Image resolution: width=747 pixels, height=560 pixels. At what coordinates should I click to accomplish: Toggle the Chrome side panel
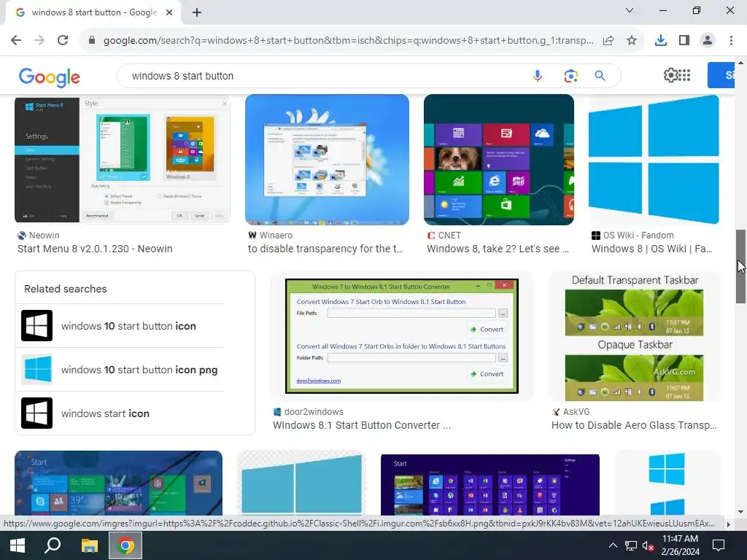click(x=684, y=41)
